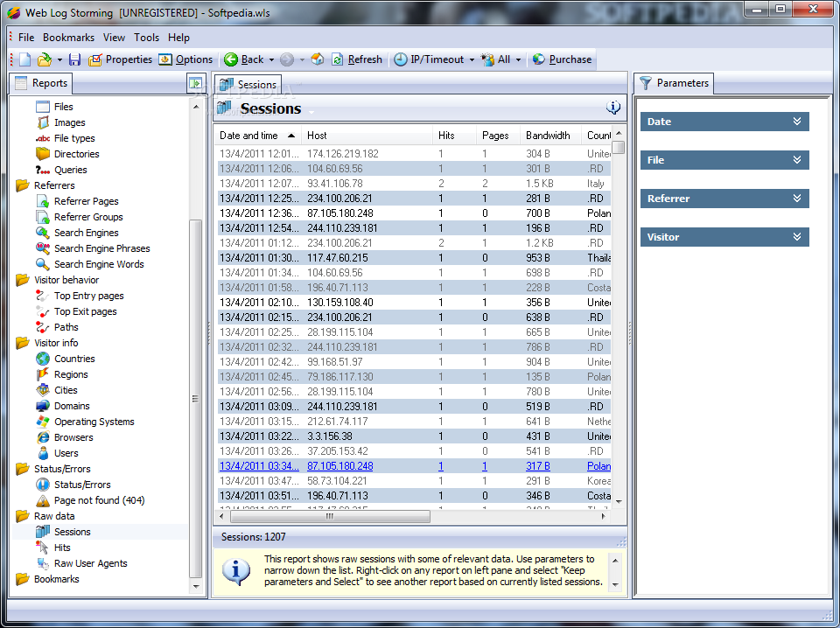Screen dimensions: 840x628
Task: Open the Users report
Action: click(57, 453)
